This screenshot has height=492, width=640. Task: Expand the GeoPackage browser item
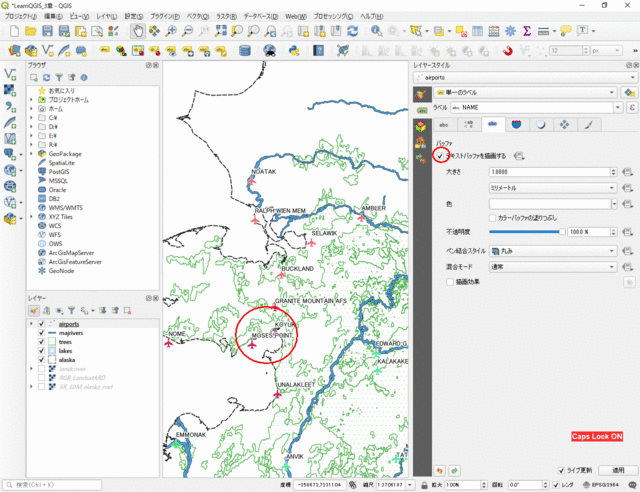pyautogui.click(x=31, y=155)
